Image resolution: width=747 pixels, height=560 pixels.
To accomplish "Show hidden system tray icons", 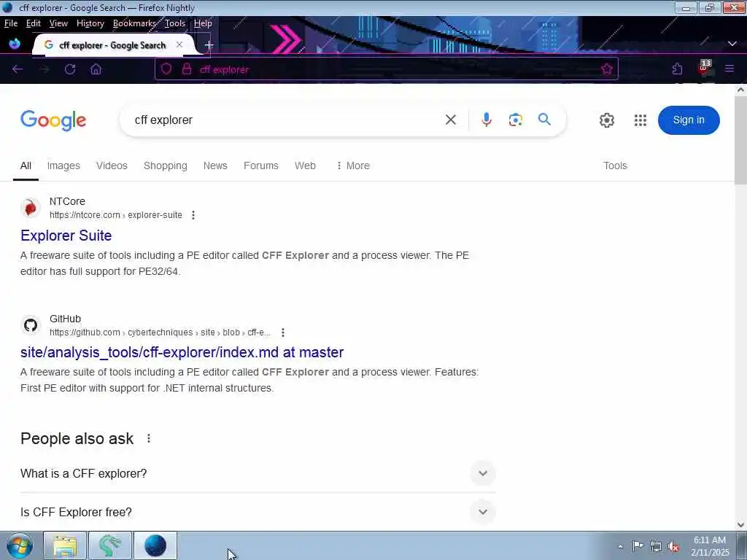I will [620, 546].
